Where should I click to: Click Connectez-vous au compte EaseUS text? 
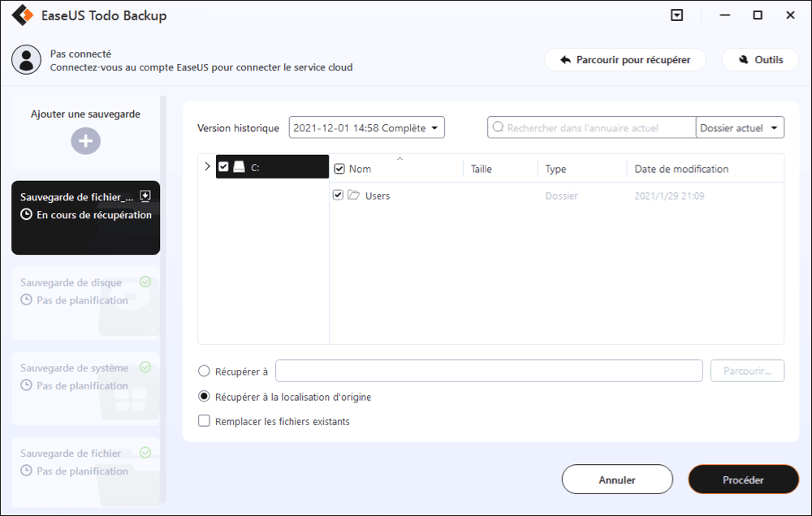(201, 67)
